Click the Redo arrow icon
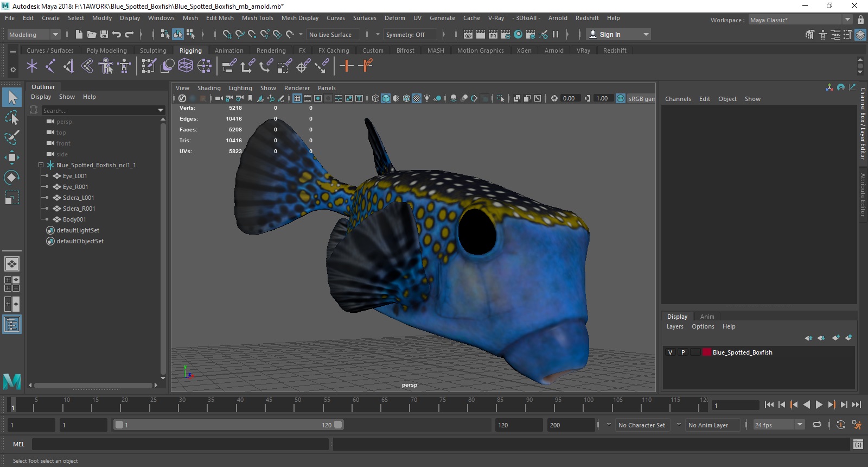This screenshot has width=868, height=467. click(x=129, y=34)
